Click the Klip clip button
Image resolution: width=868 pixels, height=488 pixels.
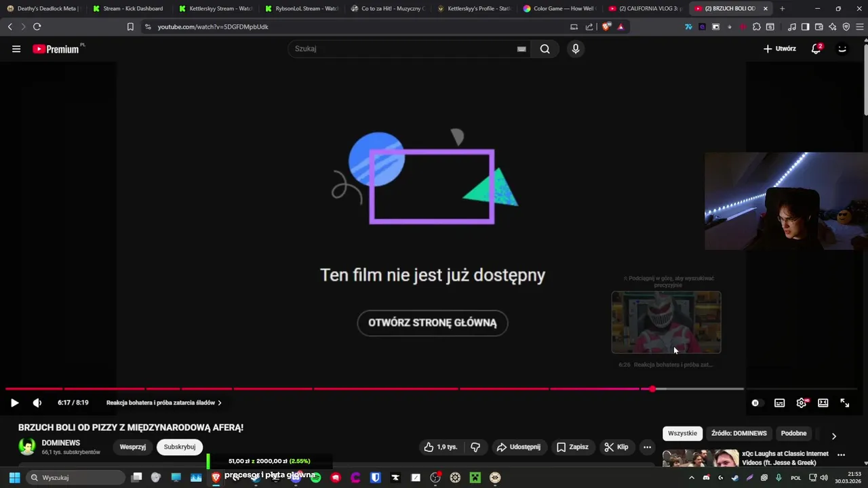(616, 447)
